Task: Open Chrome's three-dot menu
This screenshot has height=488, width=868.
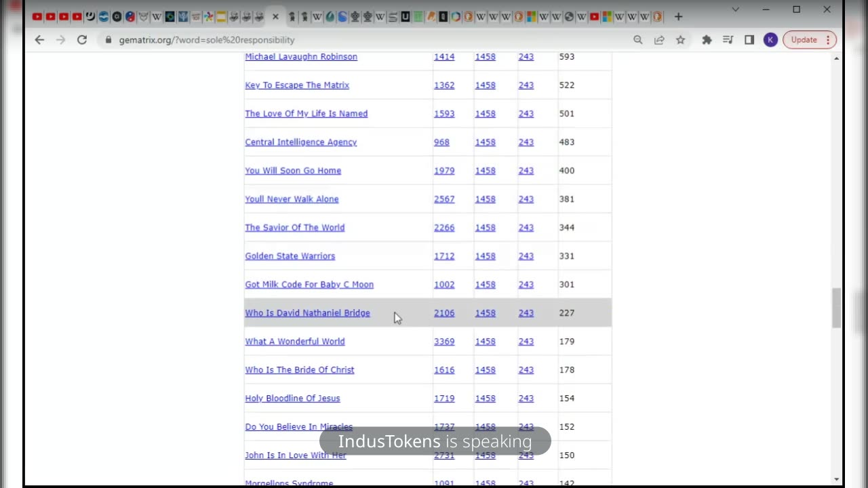Action: 828,40
